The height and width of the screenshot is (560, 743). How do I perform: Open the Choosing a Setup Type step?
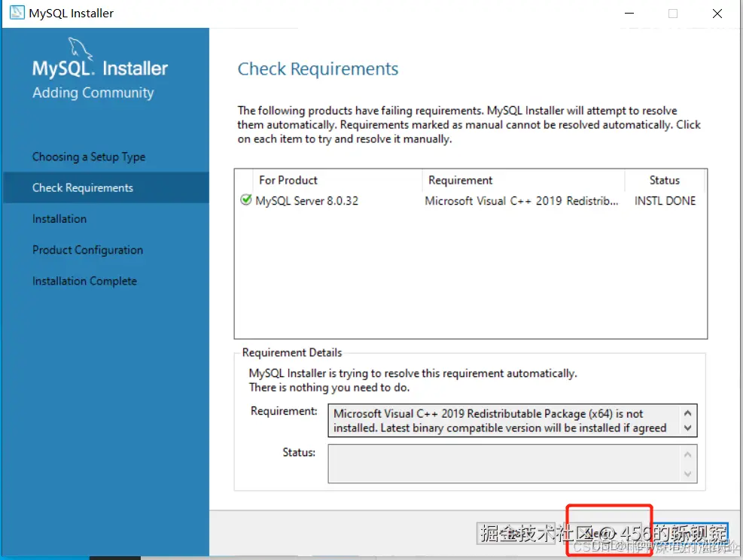tap(89, 157)
